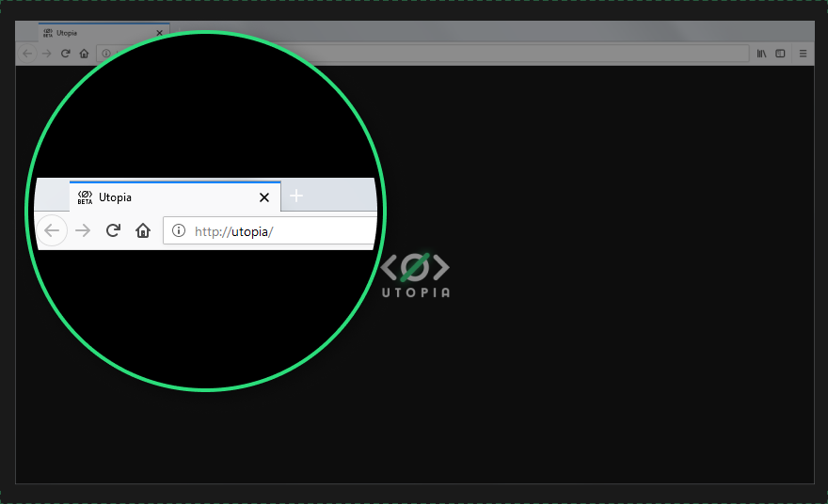Click the http://utopia/ address field
The image size is (828, 504).
[270, 230]
